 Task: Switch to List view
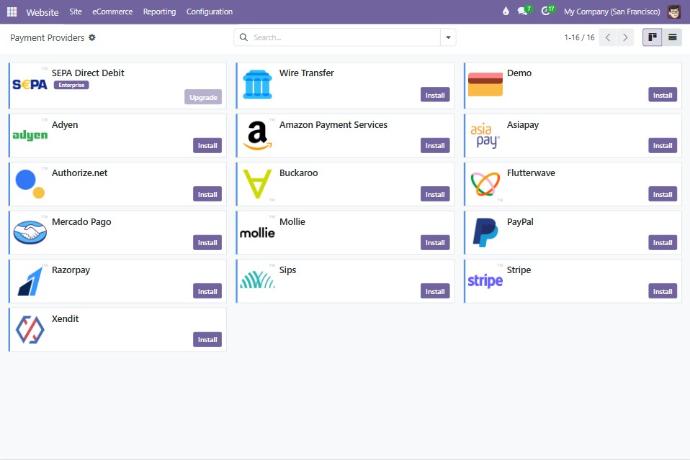672,37
